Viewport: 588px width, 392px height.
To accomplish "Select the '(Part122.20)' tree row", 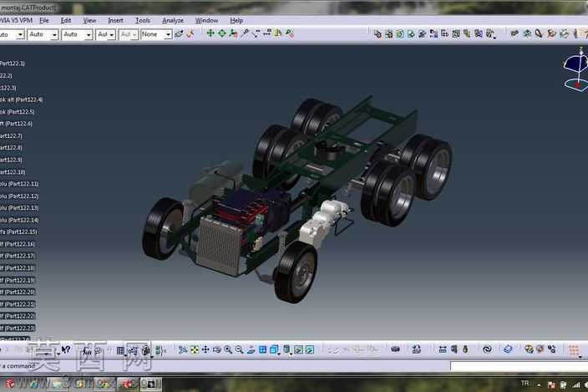I will (18, 292).
